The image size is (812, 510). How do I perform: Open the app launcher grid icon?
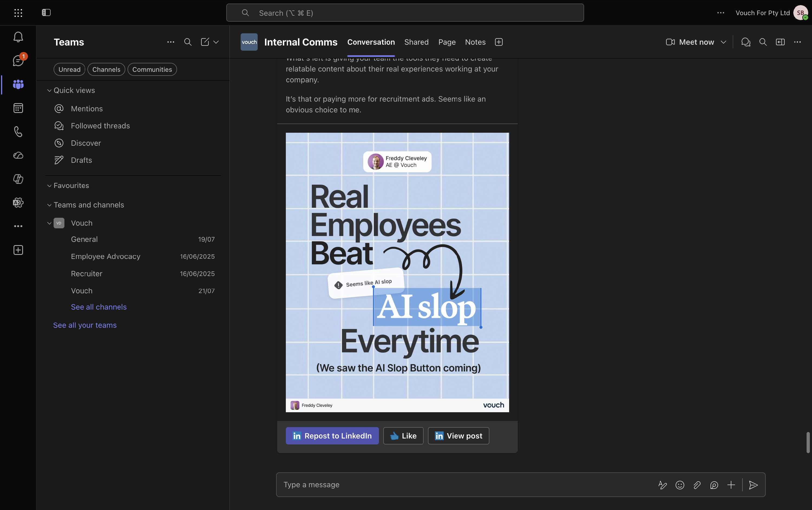(x=18, y=13)
